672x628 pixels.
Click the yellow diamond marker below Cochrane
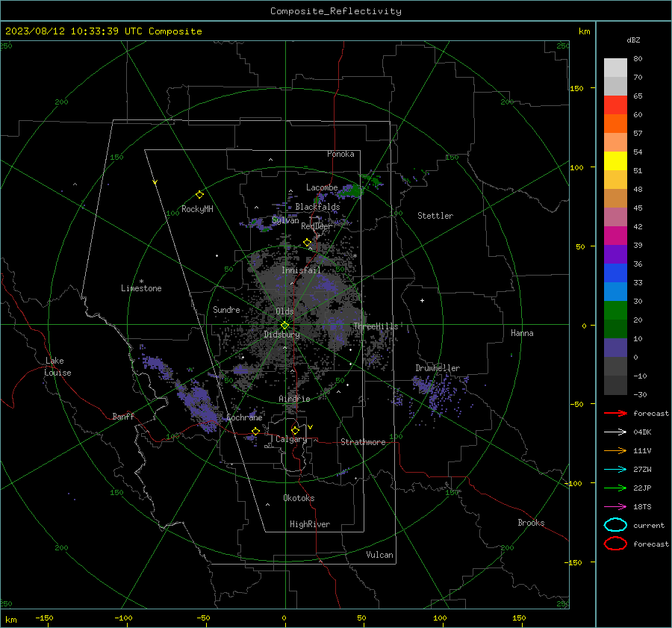tap(255, 431)
